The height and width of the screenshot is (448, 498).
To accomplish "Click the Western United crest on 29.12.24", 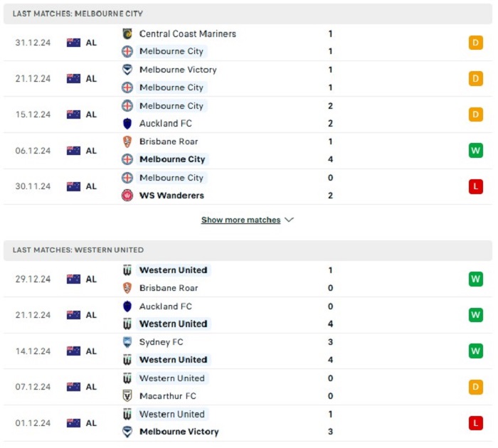I will click(x=127, y=270).
